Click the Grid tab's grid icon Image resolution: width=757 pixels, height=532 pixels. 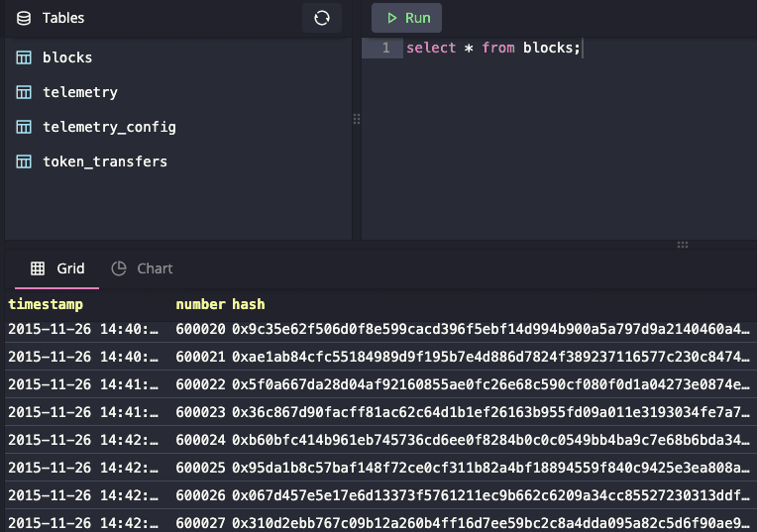[x=38, y=268]
